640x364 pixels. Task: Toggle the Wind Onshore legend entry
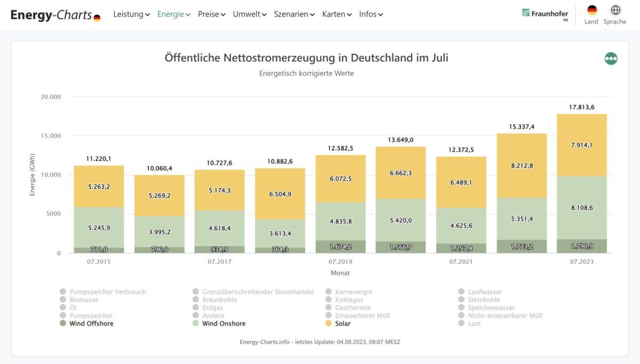223,323
